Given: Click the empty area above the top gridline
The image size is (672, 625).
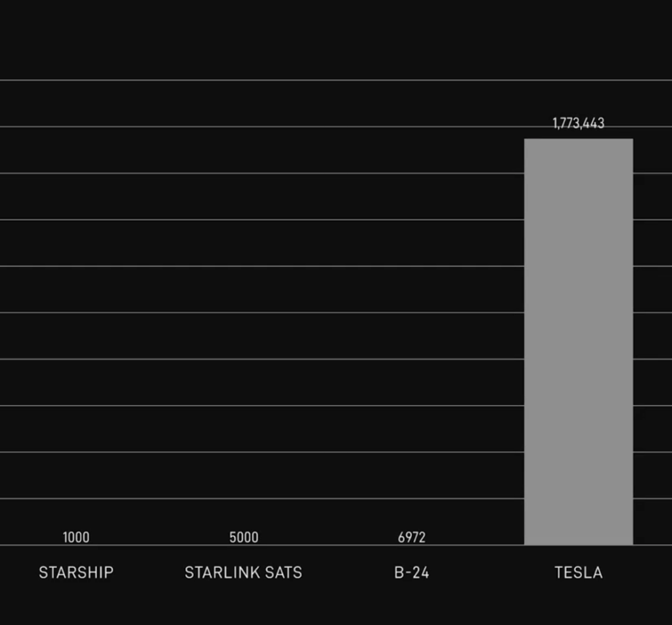Looking at the screenshot, I should coord(328,39).
